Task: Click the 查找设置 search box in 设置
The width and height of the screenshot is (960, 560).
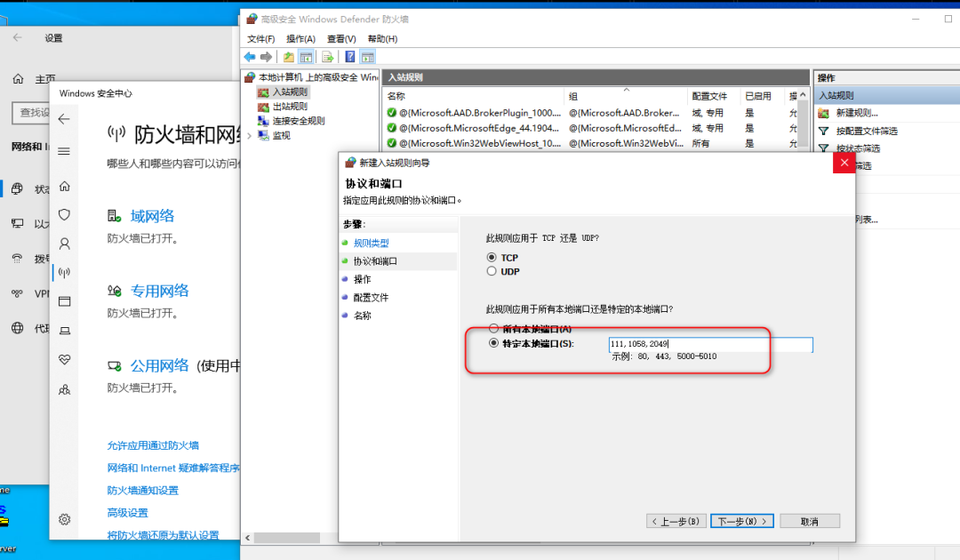Action: click(30, 113)
